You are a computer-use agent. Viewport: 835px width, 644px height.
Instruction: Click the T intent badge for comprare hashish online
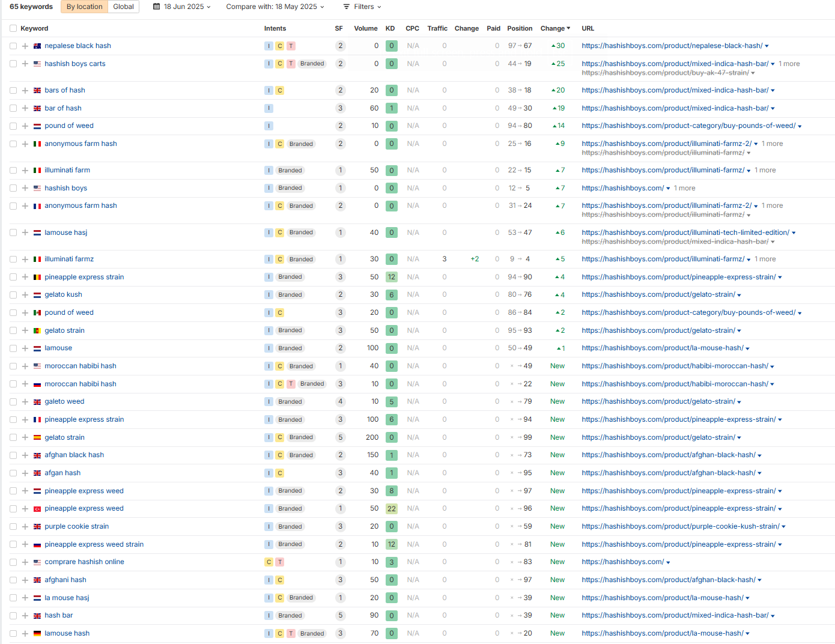(280, 562)
